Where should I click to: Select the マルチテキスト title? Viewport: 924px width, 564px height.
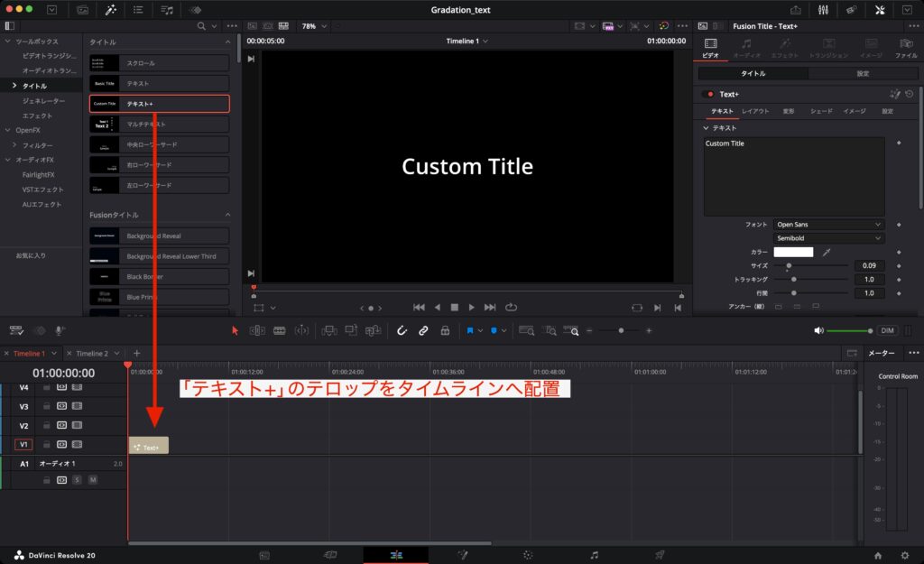click(159, 125)
